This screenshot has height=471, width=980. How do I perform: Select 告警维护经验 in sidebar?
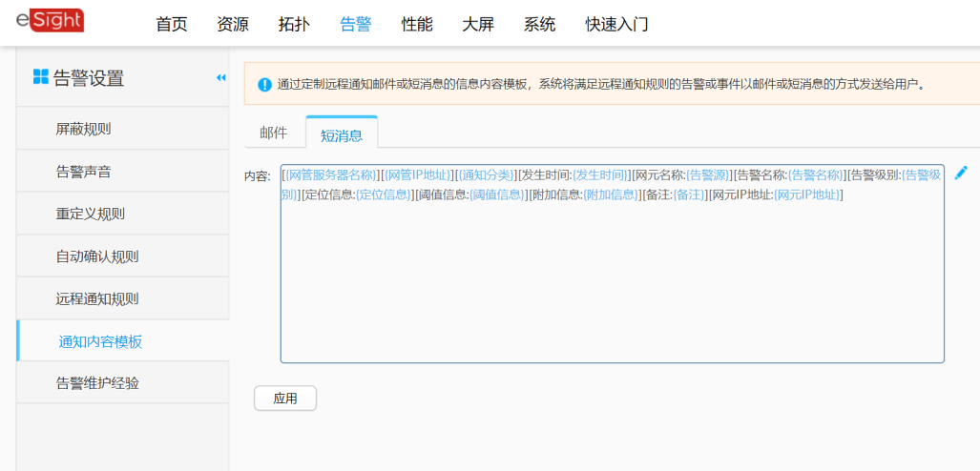96,382
